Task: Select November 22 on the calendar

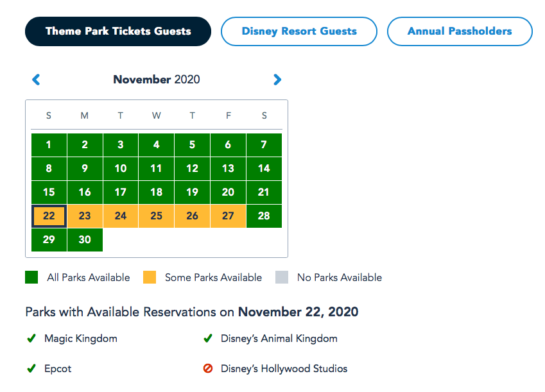Action: (49, 216)
